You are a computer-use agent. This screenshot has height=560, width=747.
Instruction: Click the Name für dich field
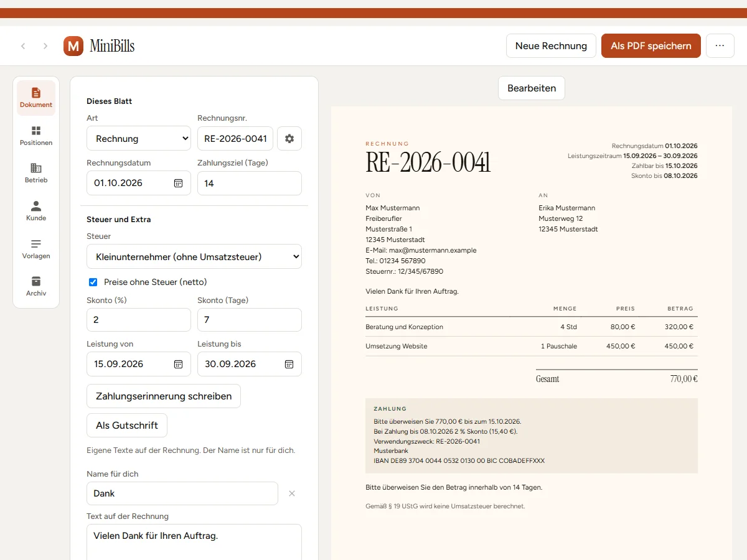pyautogui.click(x=182, y=493)
